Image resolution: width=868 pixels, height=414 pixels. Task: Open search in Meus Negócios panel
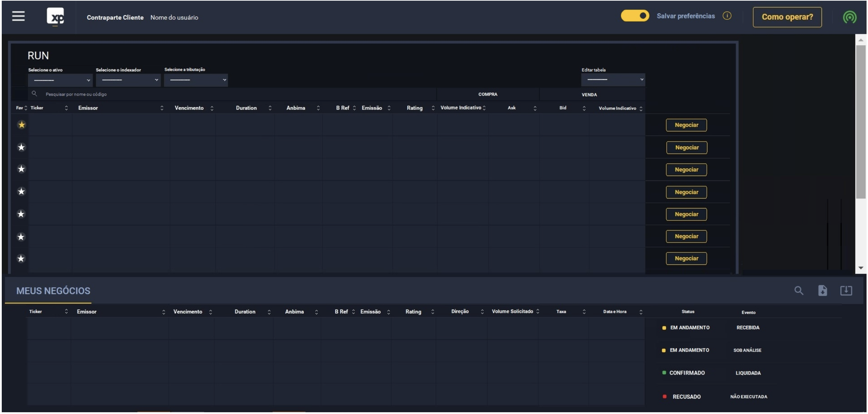(799, 291)
